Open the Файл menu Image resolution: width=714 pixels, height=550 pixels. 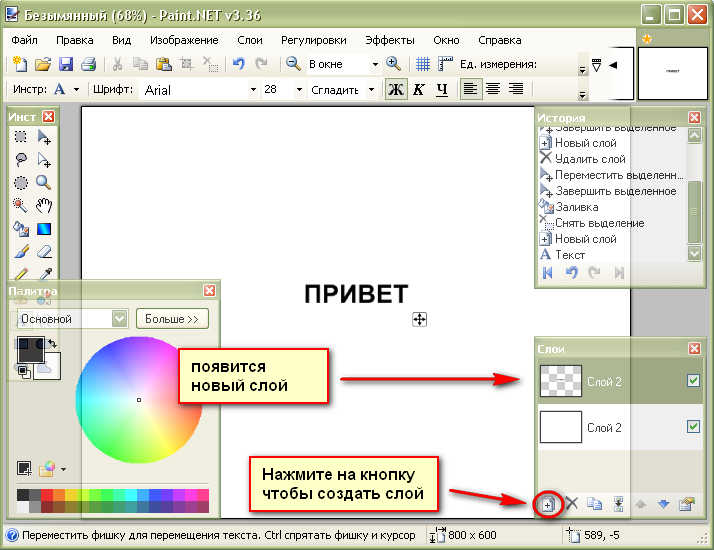point(24,40)
